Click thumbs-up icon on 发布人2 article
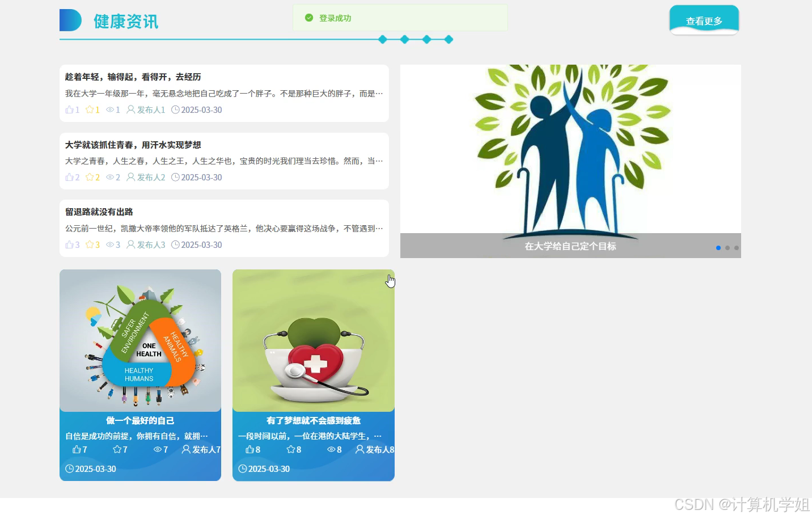Viewport: 812px width, 519px height. click(69, 177)
